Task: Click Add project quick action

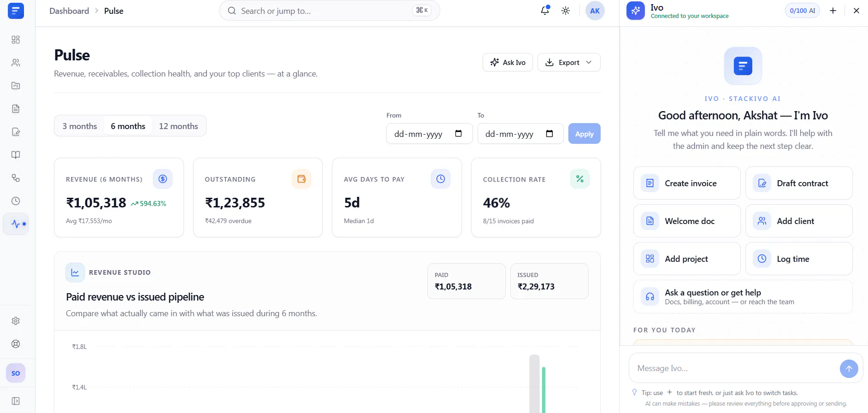Action: tap(687, 259)
